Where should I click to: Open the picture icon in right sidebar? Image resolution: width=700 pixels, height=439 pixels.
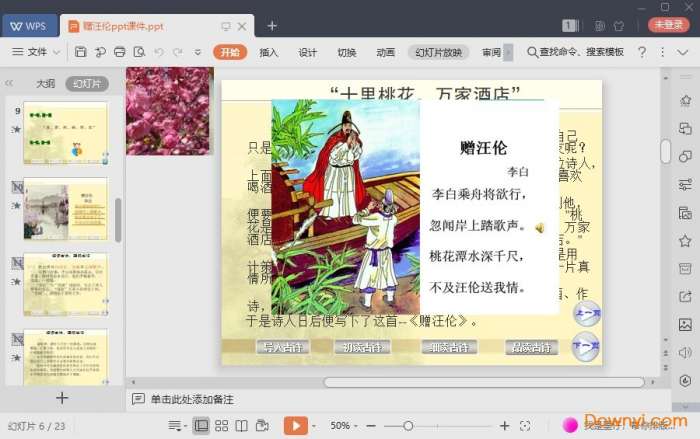pyautogui.click(x=685, y=325)
